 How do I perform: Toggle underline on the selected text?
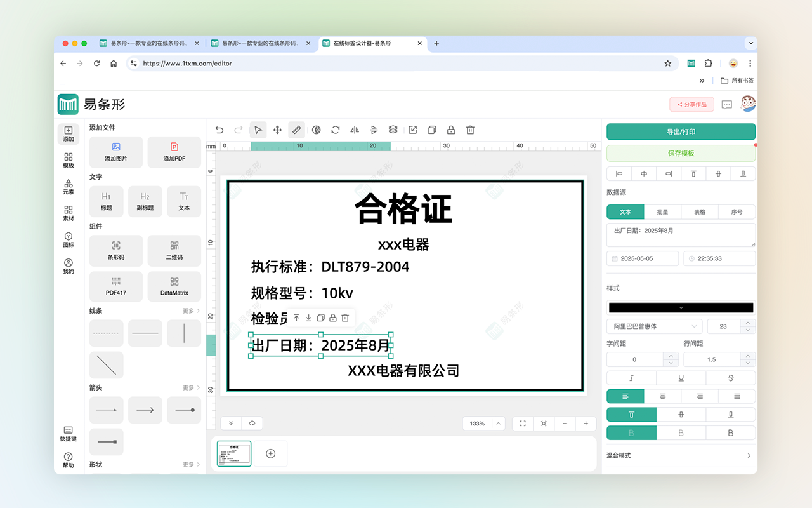pyautogui.click(x=680, y=378)
